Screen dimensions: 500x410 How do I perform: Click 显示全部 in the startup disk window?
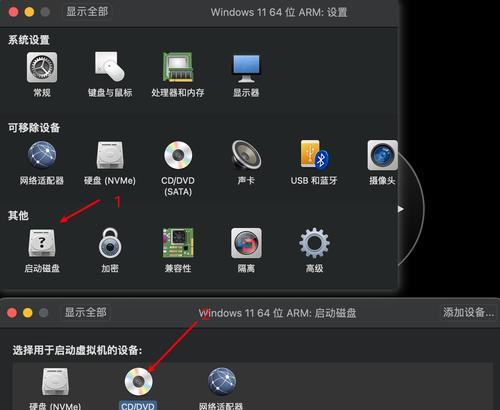[85, 313]
